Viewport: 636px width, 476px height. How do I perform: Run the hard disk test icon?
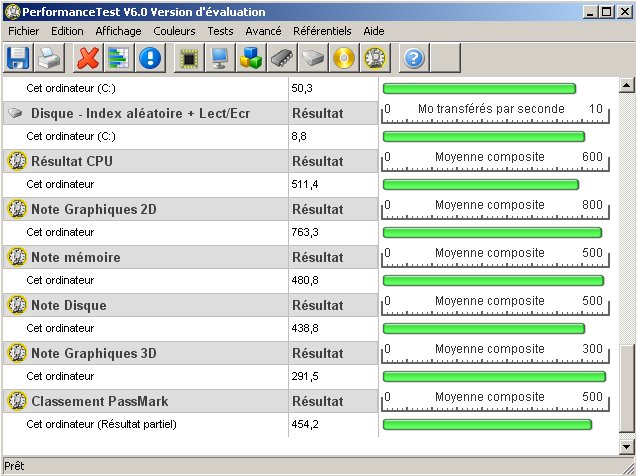pos(313,58)
